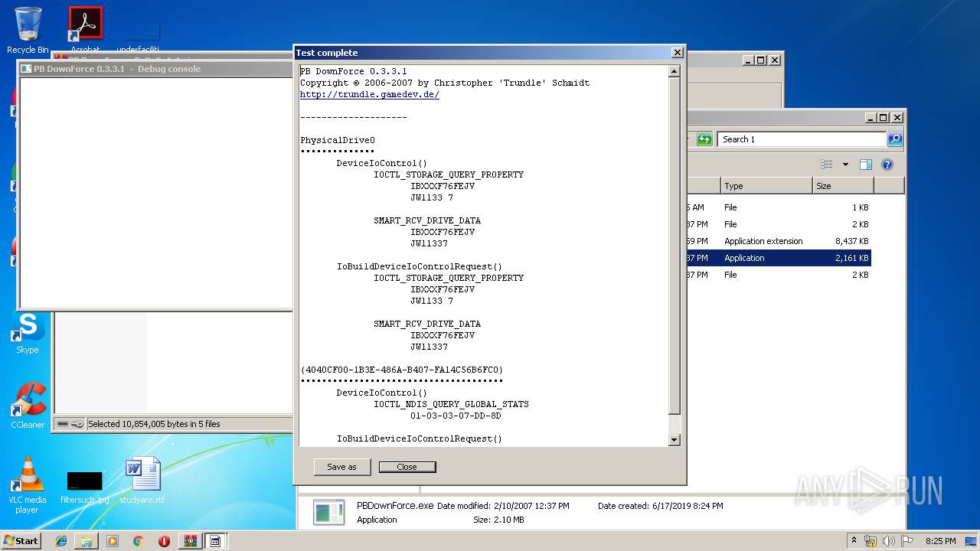The height and width of the screenshot is (551, 980).
Task: Click the volume speaker tray icon
Action: (888, 541)
